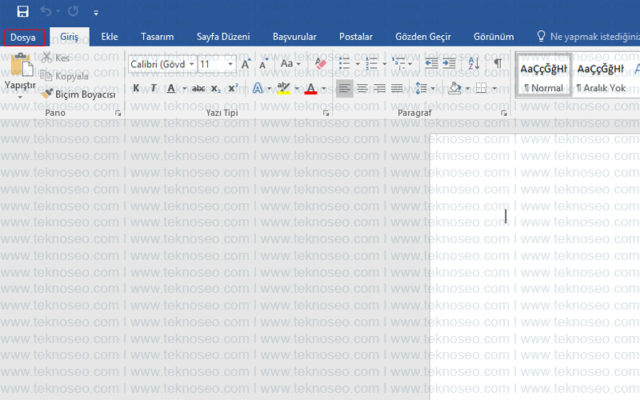640x400 pixels.
Task: Click the grow font size icon
Action: (246, 64)
